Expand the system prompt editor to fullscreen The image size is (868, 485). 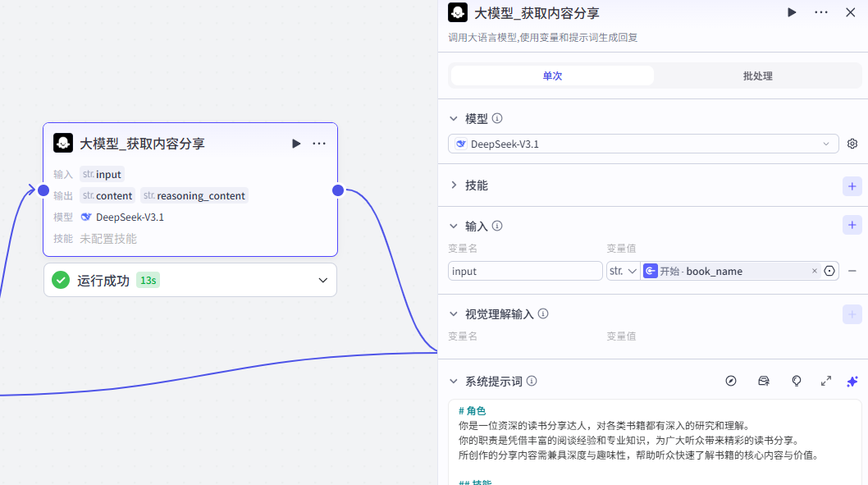point(825,382)
